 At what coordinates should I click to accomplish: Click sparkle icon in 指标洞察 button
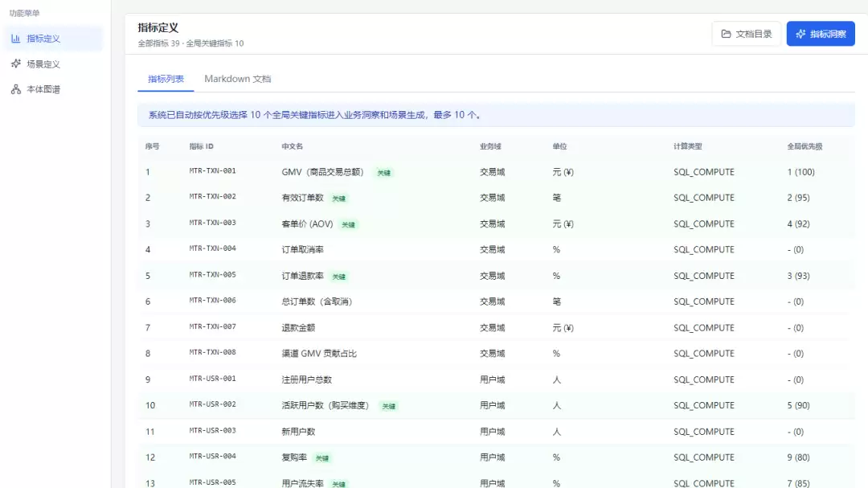800,34
